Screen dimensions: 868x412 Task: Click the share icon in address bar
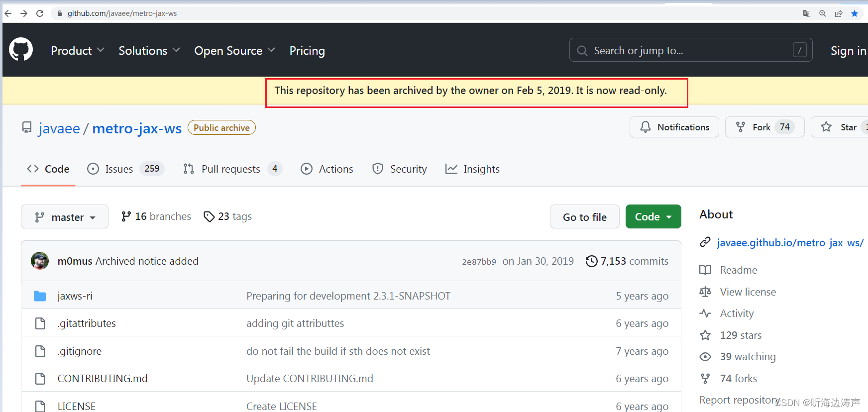pyautogui.click(x=839, y=13)
